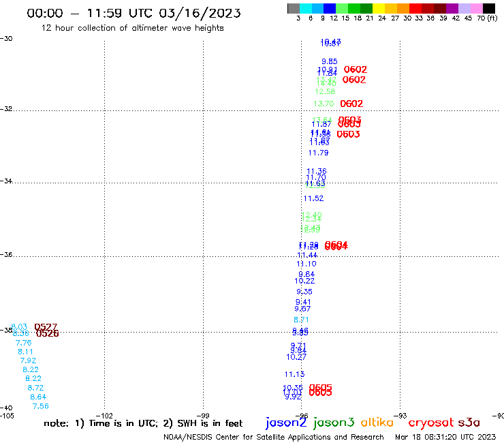Click the '70 (ft)' legend scale label

(487, 18)
